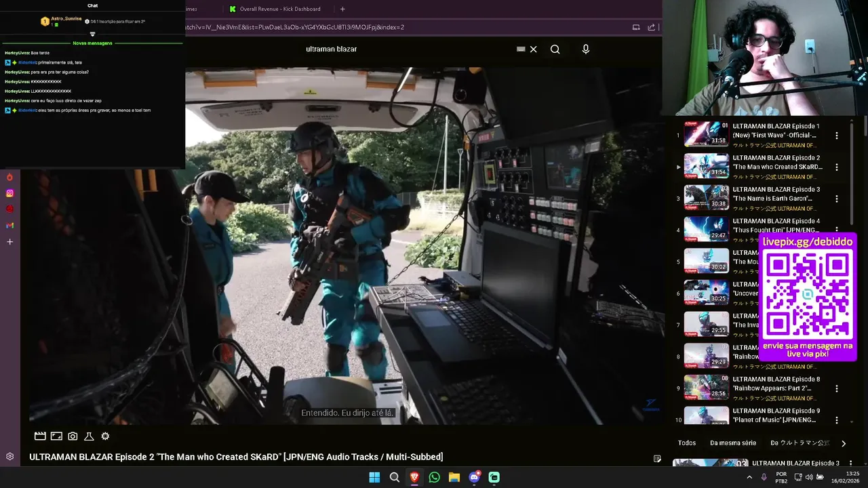Open video settings gear below the player
The height and width of the screenshot is (488, 868).
[105, 436]
